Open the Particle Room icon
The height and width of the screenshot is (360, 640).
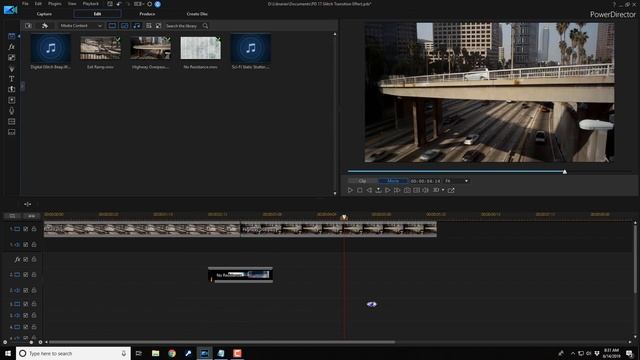click(11, 68)
